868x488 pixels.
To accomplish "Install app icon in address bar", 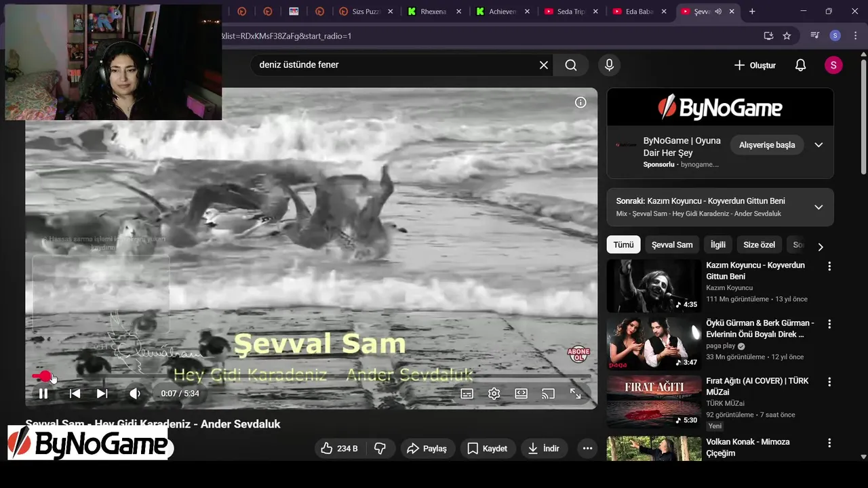I will (768, 36).
